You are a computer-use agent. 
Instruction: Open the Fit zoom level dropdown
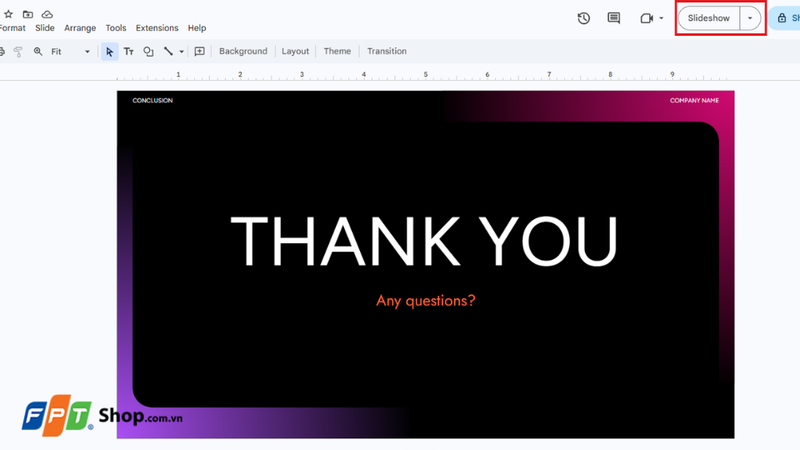point(70,52)
